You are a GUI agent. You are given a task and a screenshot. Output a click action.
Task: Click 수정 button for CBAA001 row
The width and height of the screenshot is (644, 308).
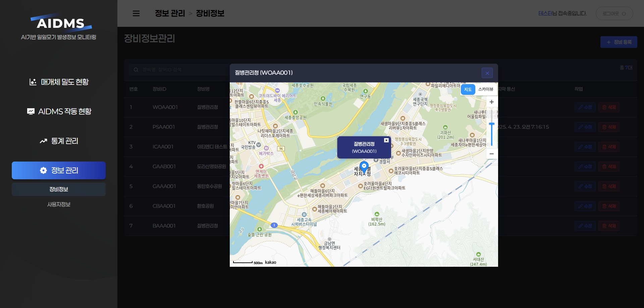coord(585,206)
